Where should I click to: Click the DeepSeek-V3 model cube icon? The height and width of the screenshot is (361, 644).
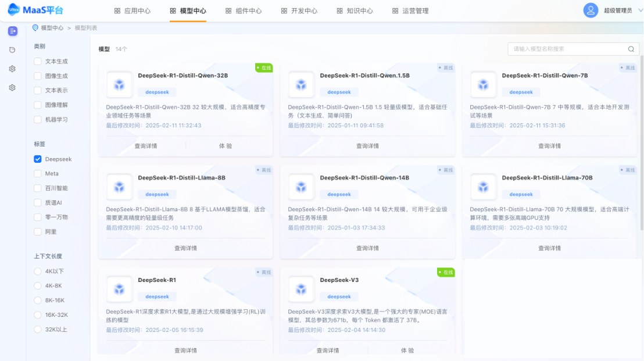301,289
